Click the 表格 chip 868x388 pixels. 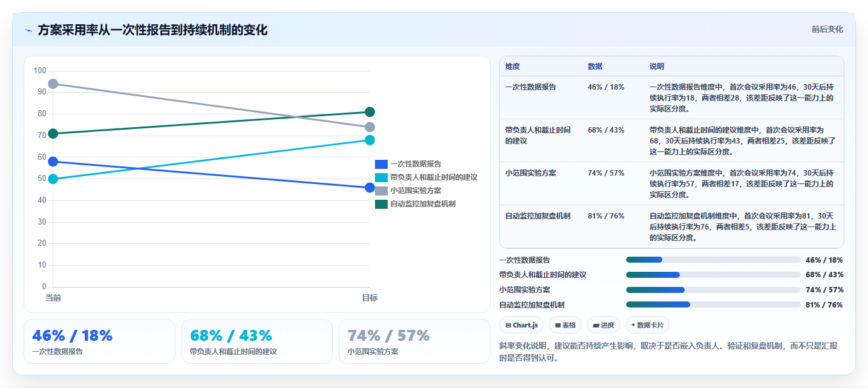pos(566,325)
